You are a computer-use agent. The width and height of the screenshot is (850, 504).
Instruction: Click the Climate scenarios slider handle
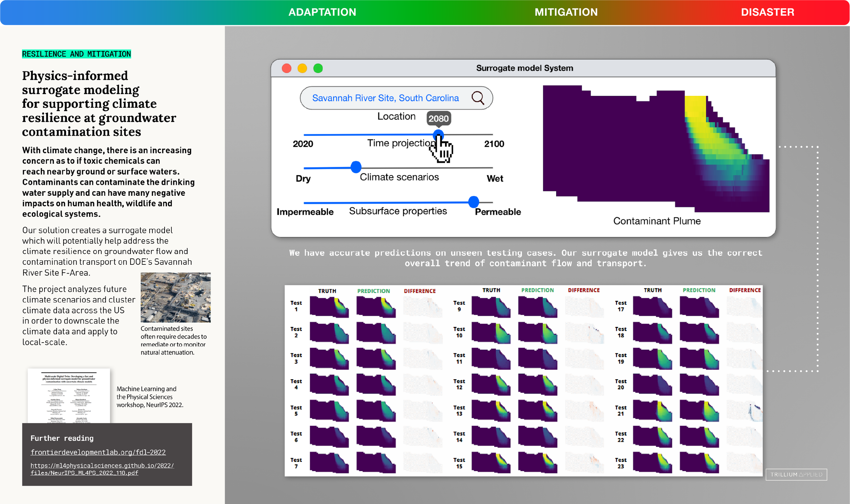coord(356,167)
